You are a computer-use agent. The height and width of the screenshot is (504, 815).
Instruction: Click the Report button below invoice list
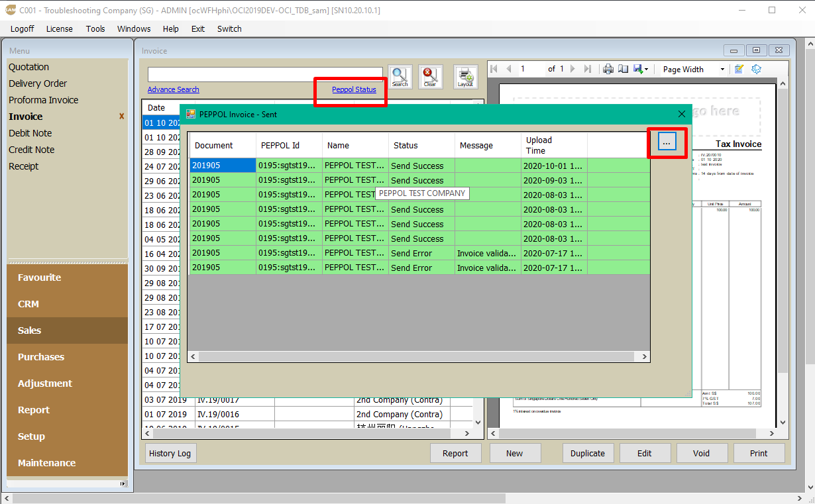coord(455,453)
